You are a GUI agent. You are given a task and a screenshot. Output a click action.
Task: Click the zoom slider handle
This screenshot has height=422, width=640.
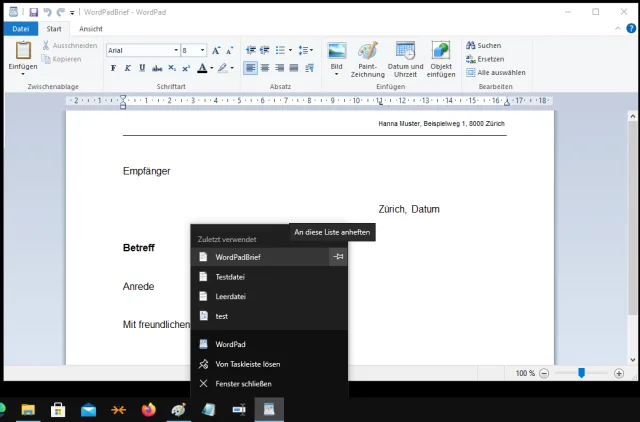pyautogui.click(x=581, y=373)
